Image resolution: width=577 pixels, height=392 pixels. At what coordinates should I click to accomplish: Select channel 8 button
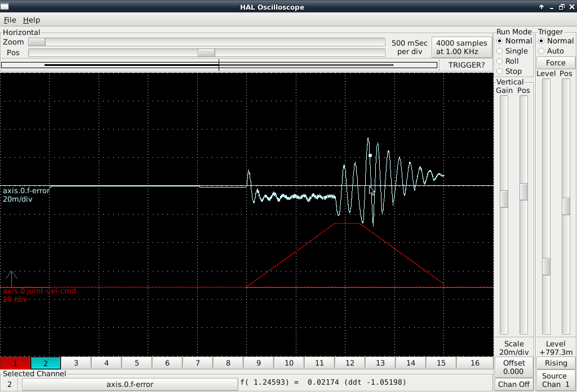click(x=228, y=363)
